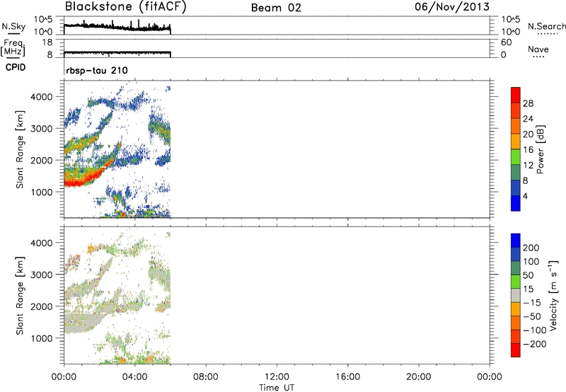The width and height of the screenshot is (566, 392).
Task: Select the rbsp-tau 210 text
Action: pos(97,70)
